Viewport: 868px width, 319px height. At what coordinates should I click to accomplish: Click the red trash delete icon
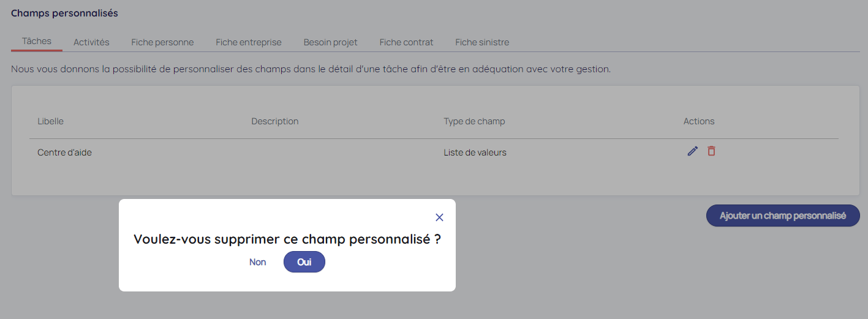click(711, 151)
